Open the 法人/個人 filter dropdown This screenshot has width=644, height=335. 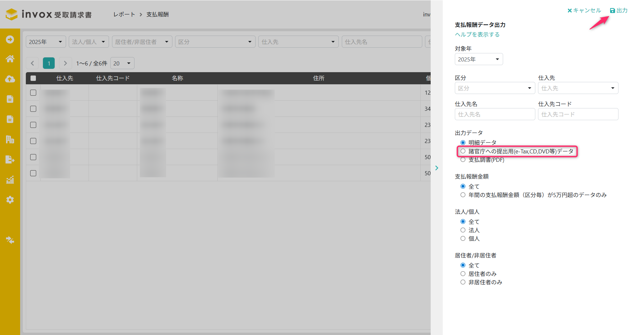click(x=89, y=42)
